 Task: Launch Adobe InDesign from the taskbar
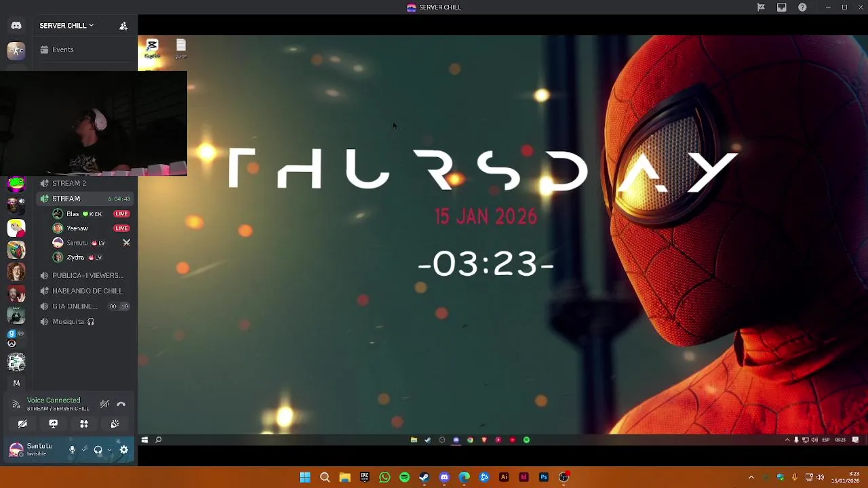[x=524, y=477]
